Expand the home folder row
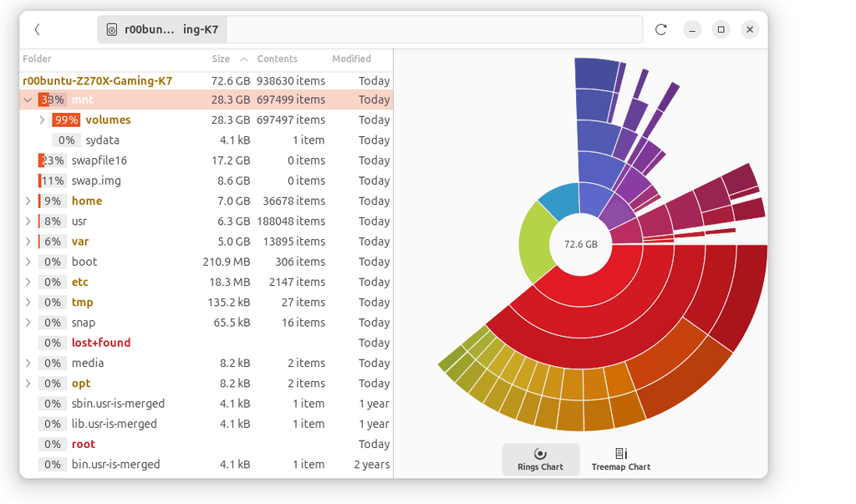 point(28,201)
